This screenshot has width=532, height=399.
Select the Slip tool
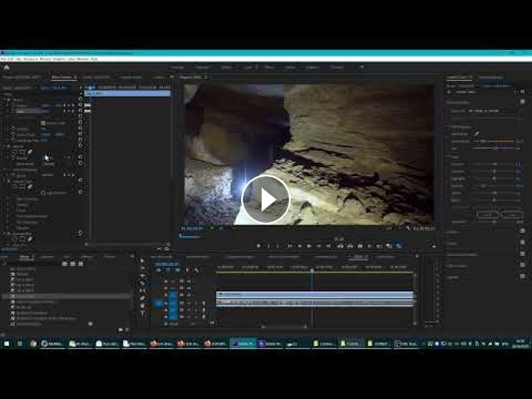click(x=142, y=291)
